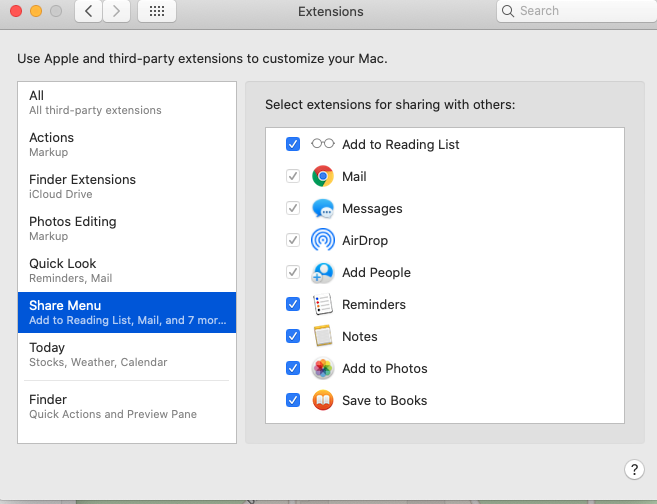Click the Add to Photos flower icon
The width and height of the screenshot is (657, 504).
(x=323, y=368)
